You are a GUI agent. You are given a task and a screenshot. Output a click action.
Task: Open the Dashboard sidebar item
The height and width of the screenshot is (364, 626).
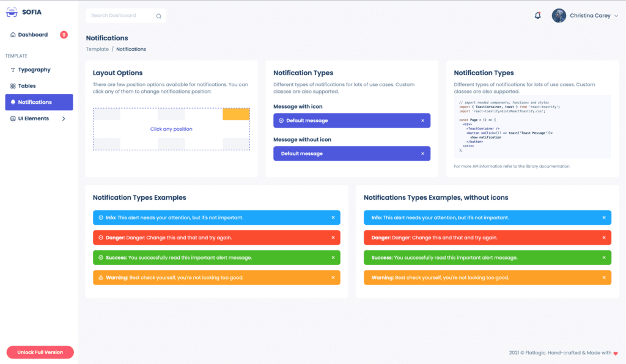[x=39, y=35]
